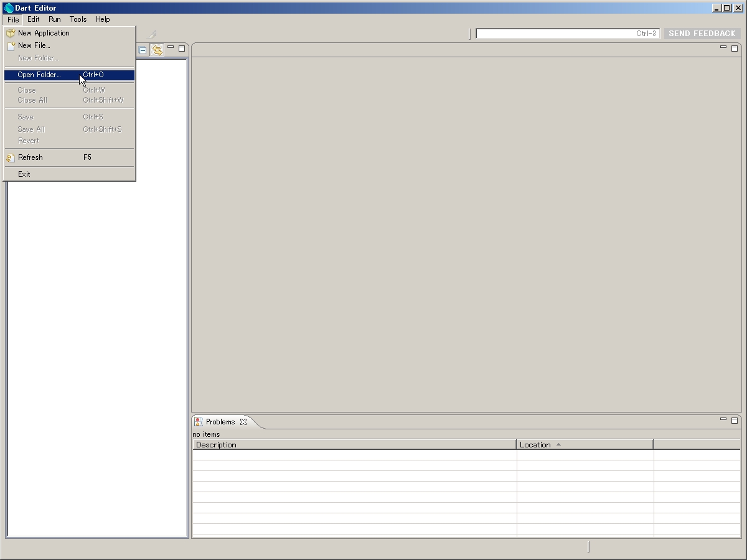747x560 pixels.
Task: Close the Dart Editor window
Action: 738,8
